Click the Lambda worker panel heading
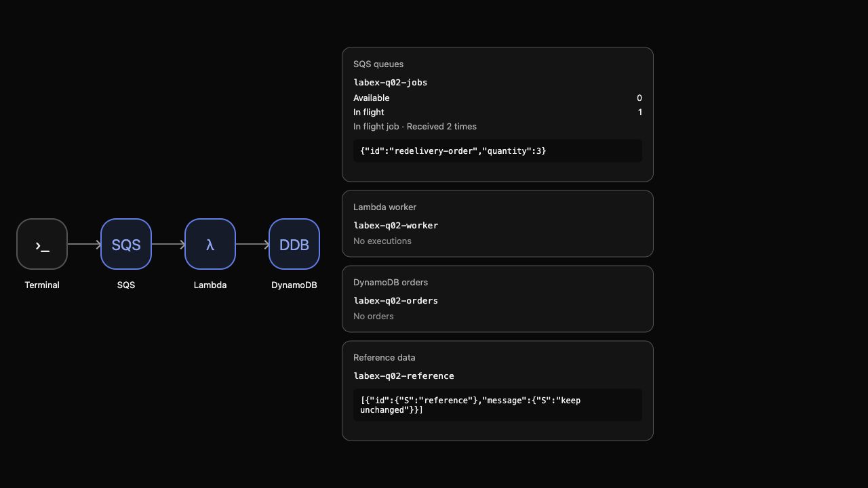The height and width of the screenshot is (488, 868). click(x=385, y=207)
